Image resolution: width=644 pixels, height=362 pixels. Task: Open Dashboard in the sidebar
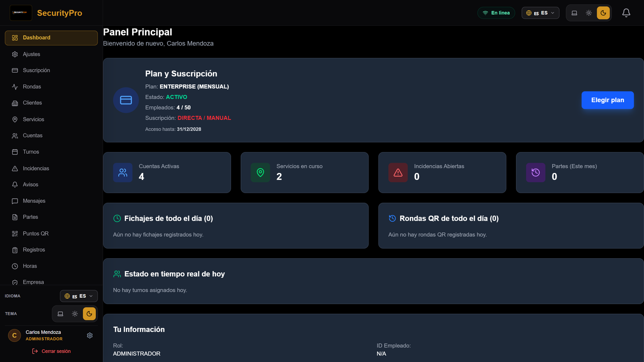click(51, 38)
